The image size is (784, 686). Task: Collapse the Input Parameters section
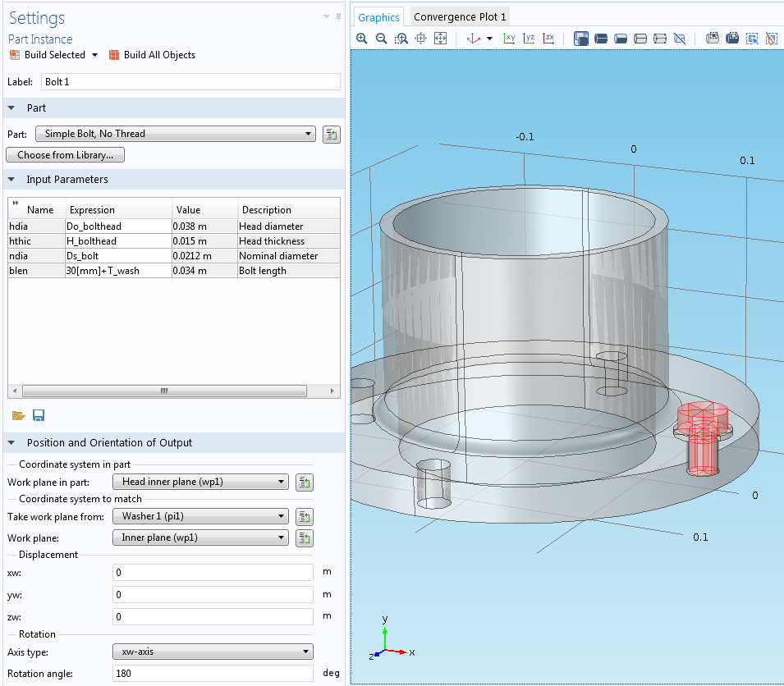click(11, 180)
